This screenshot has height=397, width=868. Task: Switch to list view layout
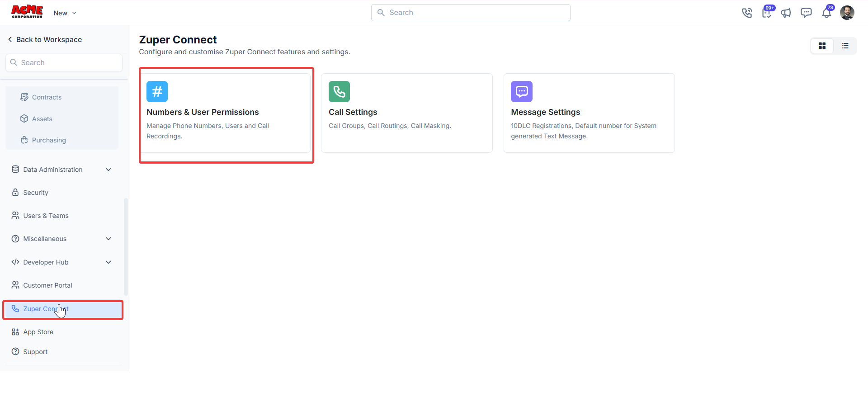845,46
